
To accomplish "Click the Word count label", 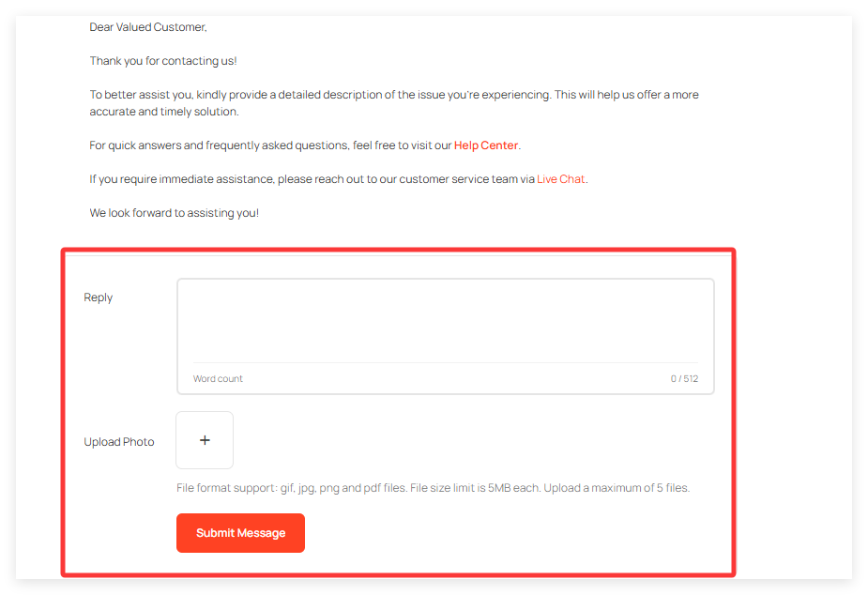I will click(218, 379).
